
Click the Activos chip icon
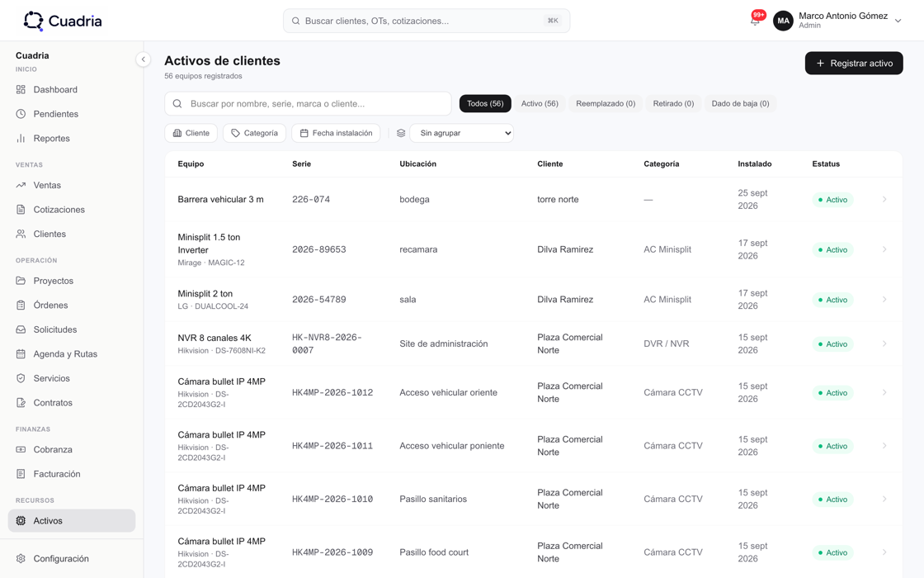click(x=21, y=521)
